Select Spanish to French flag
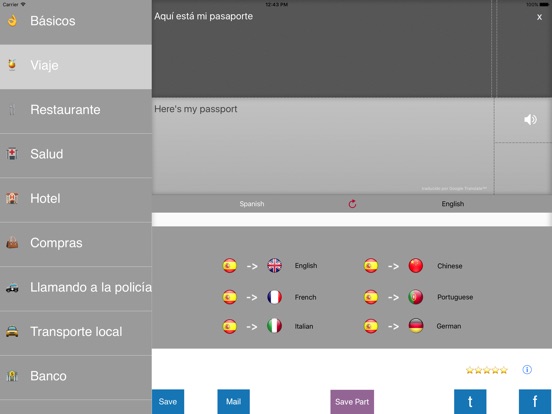The image size is (552, 414). pos(275,297)
